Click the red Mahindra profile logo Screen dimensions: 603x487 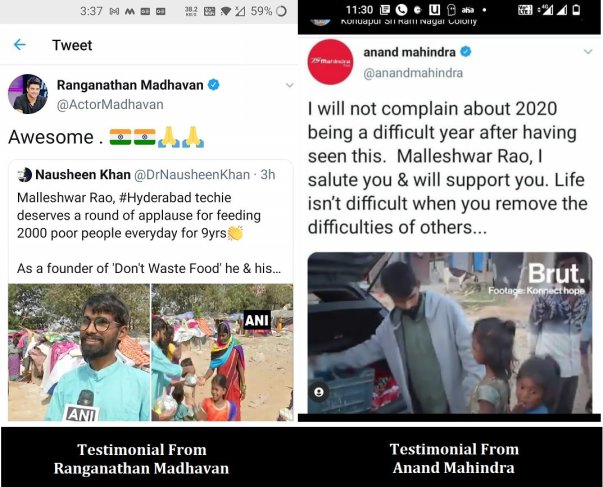click(x=331, y=62)
